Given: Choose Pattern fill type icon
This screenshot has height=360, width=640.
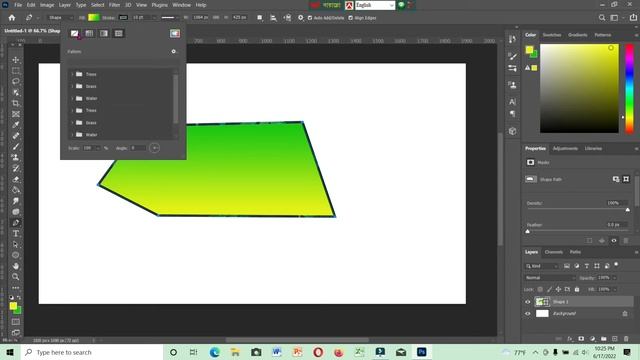Looking at the screenshot, I should point(119,33).
